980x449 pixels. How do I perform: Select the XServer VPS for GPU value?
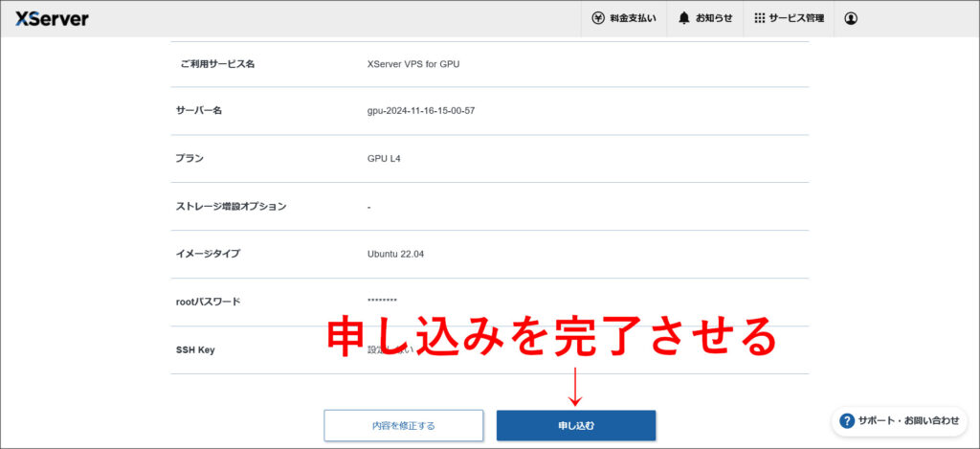pyautogui.click(x=413, y=64)
